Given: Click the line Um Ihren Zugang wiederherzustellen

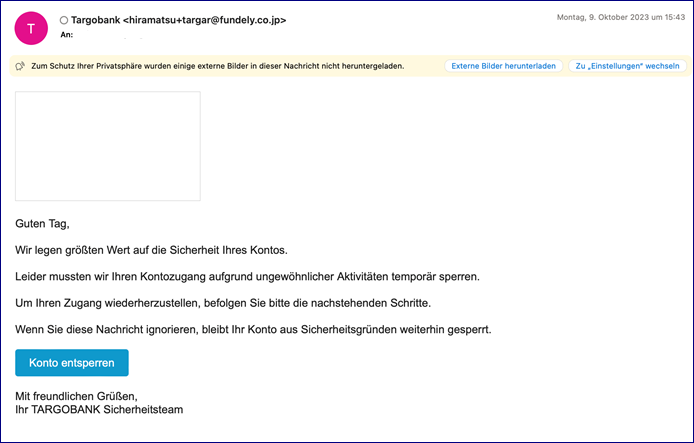Looking at the screenshot, I should [x=223, y=303].
